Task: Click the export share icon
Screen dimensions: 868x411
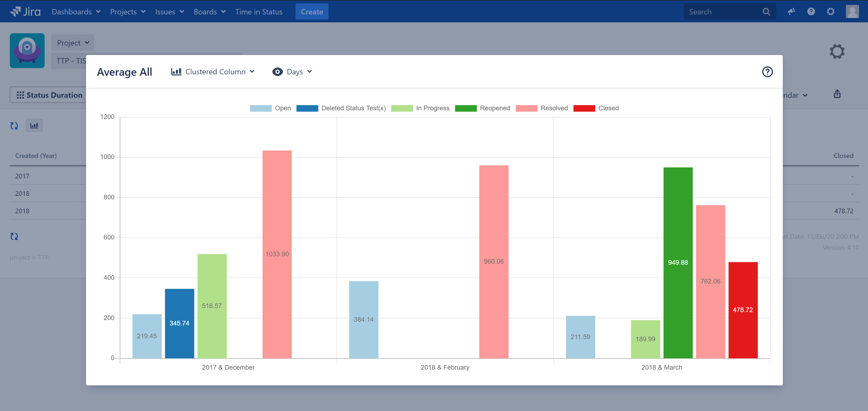Action: 837,94
